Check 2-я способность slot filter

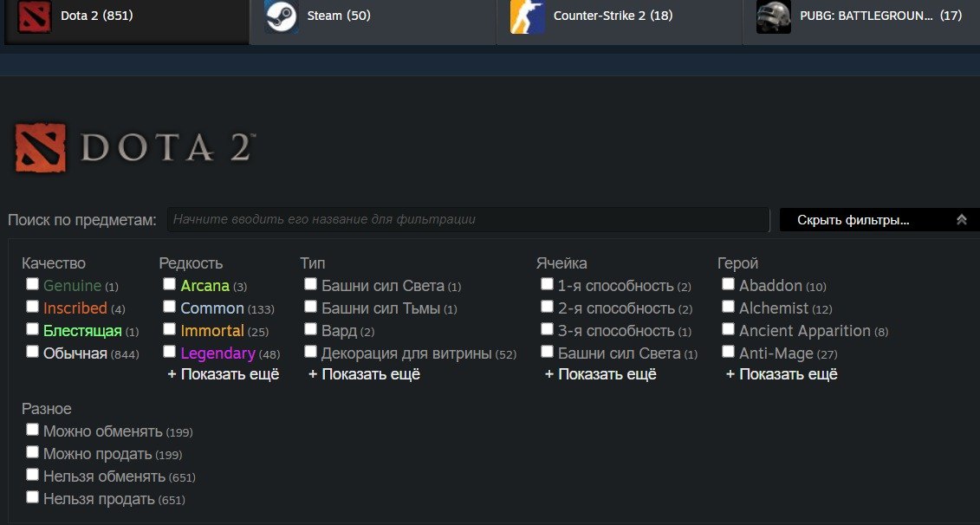(547, 307)
